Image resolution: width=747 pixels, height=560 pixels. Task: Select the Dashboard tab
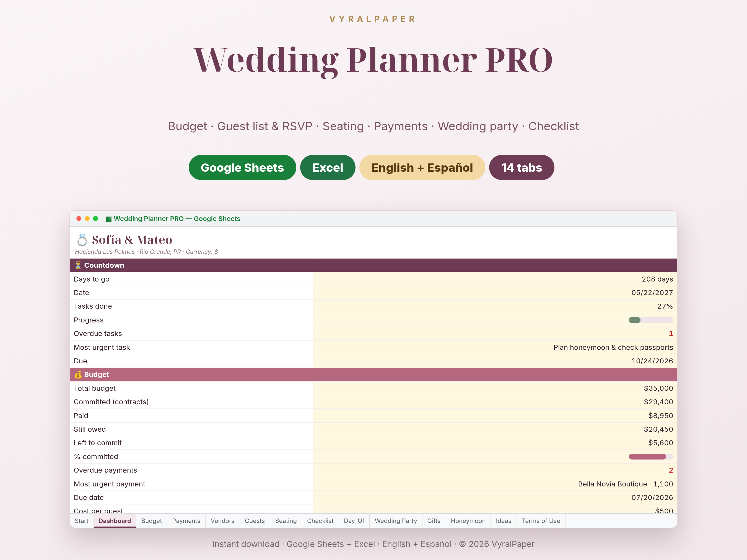tap(115, 521)
